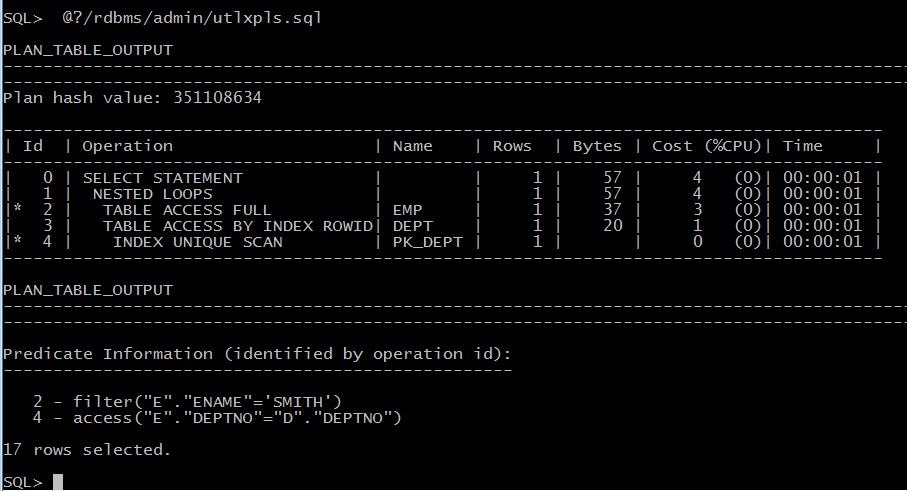
Task: Click the 'Cost (%CPU)' column header
Action: click(706, 146)
